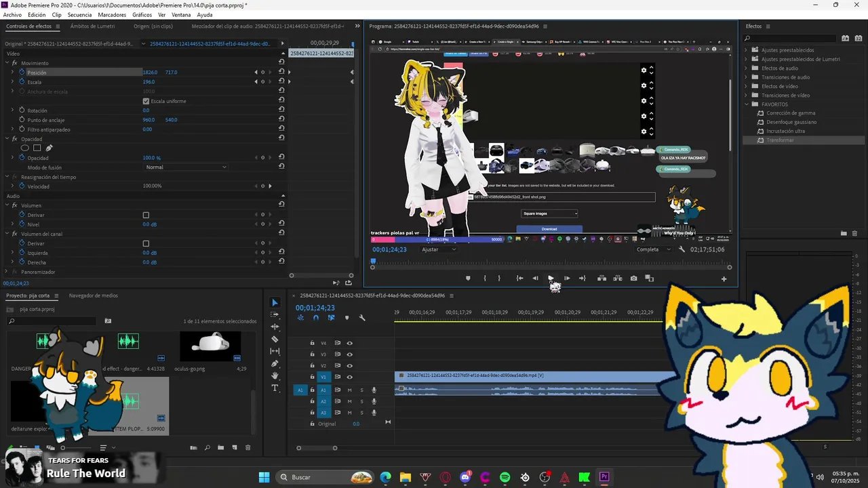Collapse the Movimiento effect group
This screenshot has height=488, width=868.
7,63
